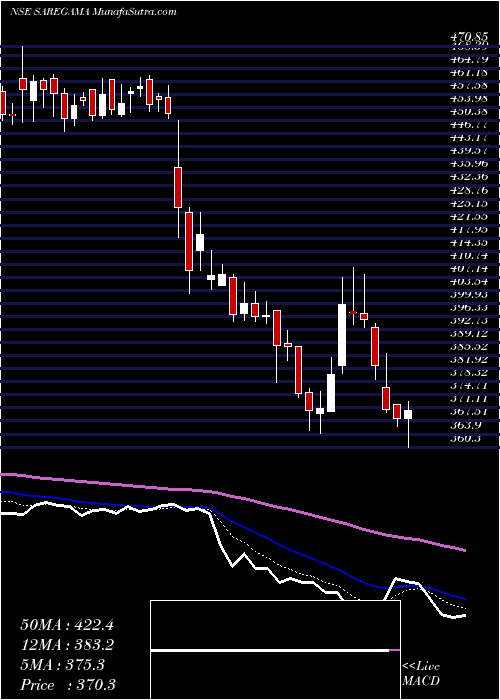Click the <<Live MACD label
The image size is (500, 700).
(x=421, y=674)
